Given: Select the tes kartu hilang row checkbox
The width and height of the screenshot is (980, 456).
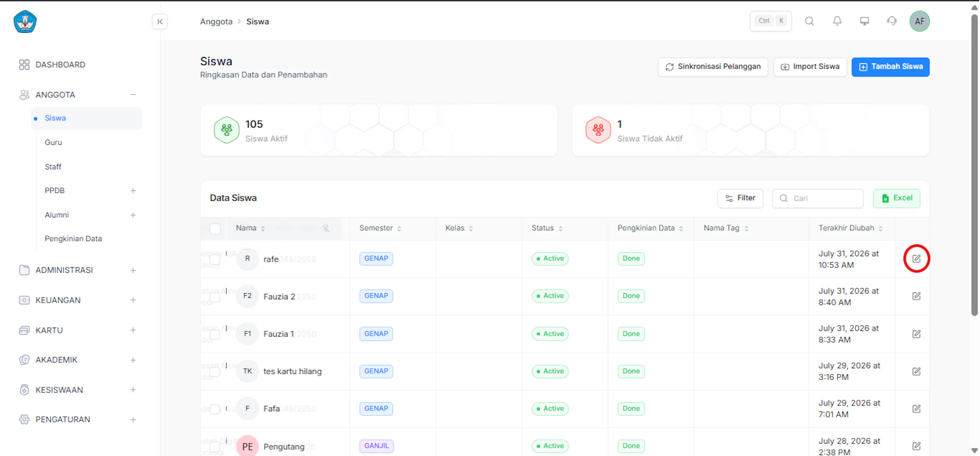Looking at the screenshot, I should [215, 372].
